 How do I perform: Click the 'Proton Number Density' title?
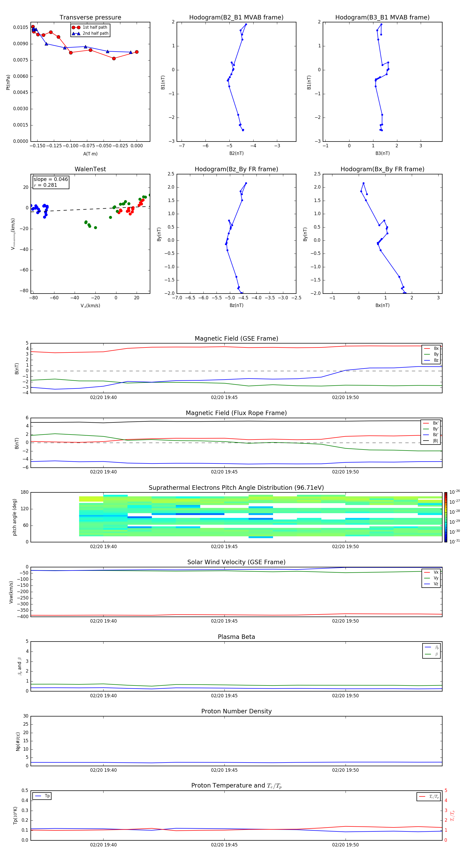click(236, 711)
